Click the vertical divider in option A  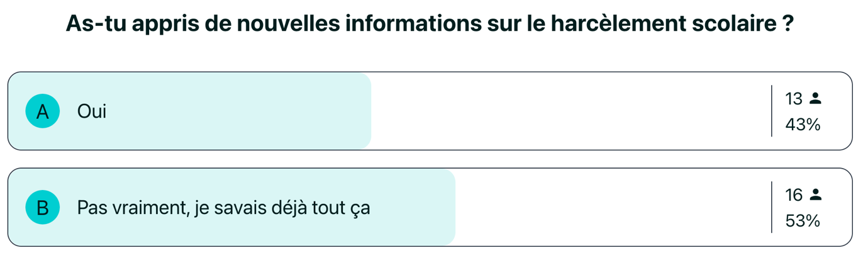click(772, 111)
